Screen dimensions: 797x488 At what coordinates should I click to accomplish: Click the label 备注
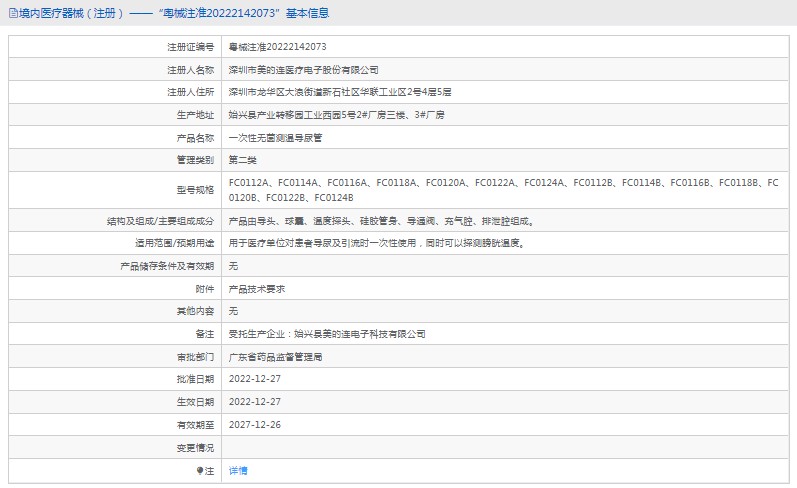205,334
